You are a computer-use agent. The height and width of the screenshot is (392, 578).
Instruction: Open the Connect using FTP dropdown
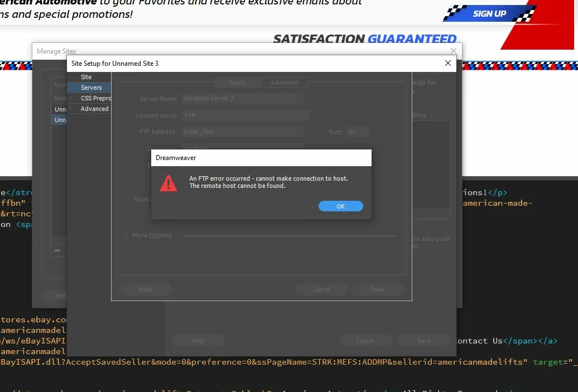tap(245, 115)
